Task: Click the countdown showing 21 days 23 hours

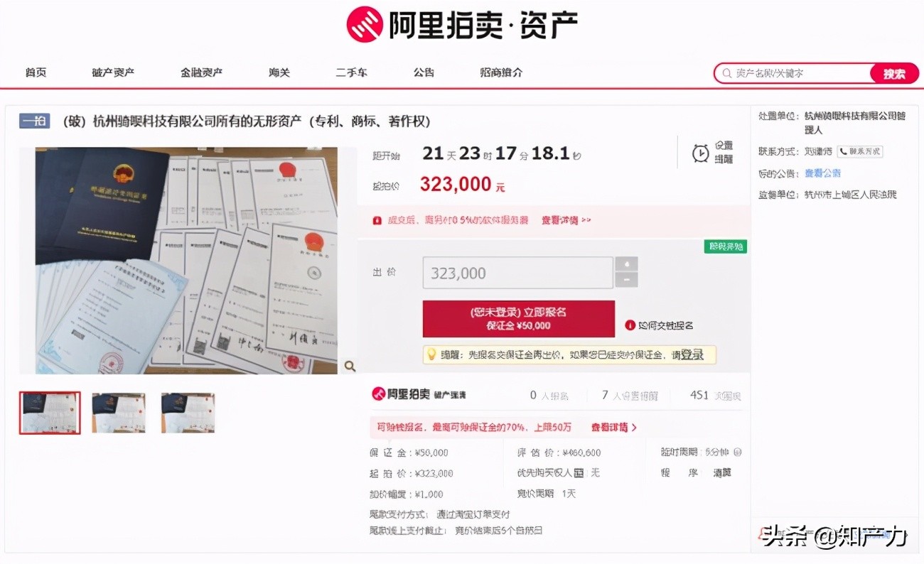Action: tap(501, 153)
